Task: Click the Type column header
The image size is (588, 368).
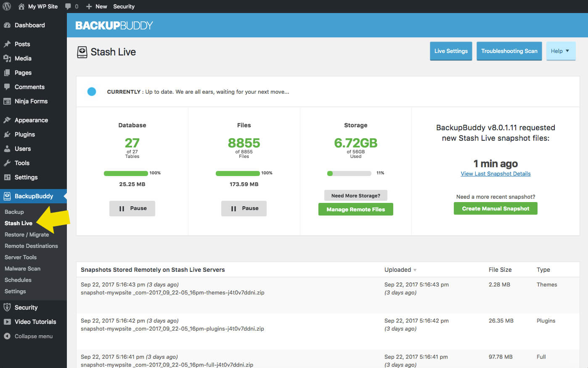Action: (543, 270)
